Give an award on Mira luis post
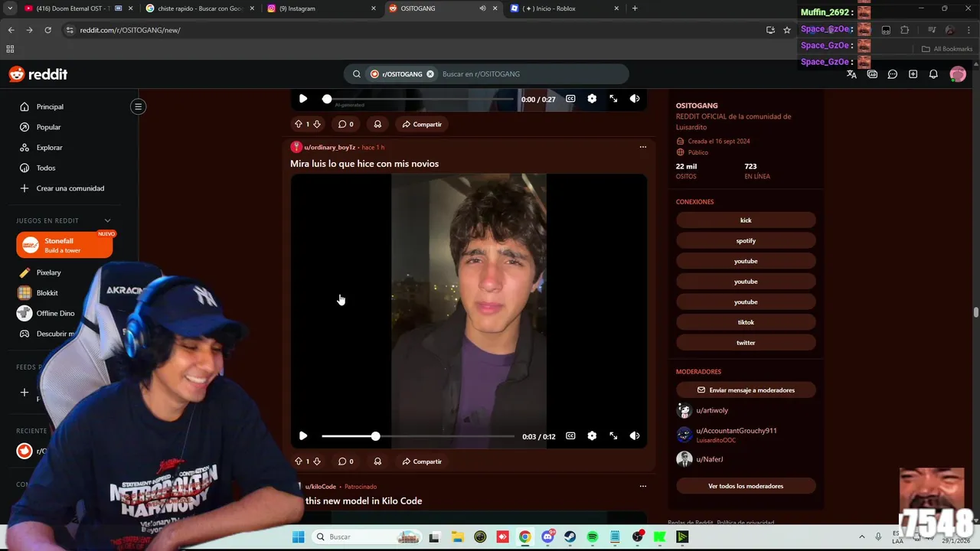The width and height of the screenshot is (980, 551). tap(377, 461)
